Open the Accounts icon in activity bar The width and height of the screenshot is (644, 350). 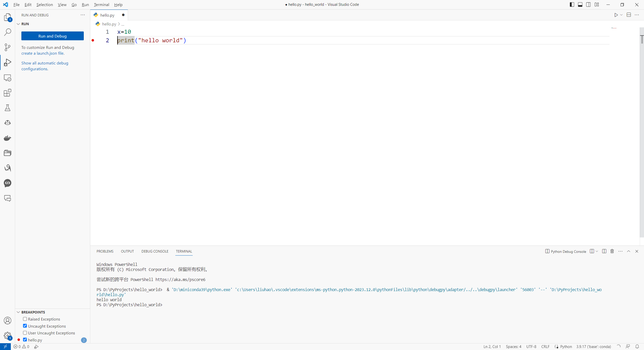tap(8, 321)
